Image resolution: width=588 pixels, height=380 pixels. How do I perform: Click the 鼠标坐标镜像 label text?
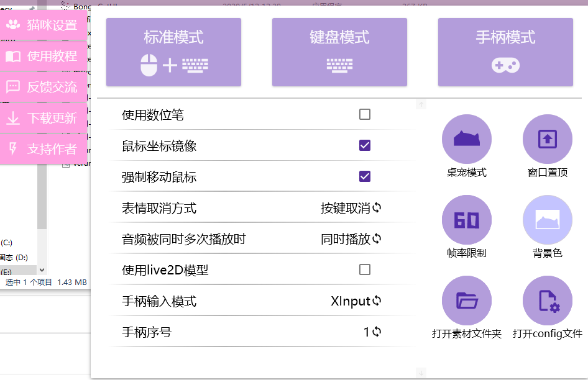click(159, 146)
